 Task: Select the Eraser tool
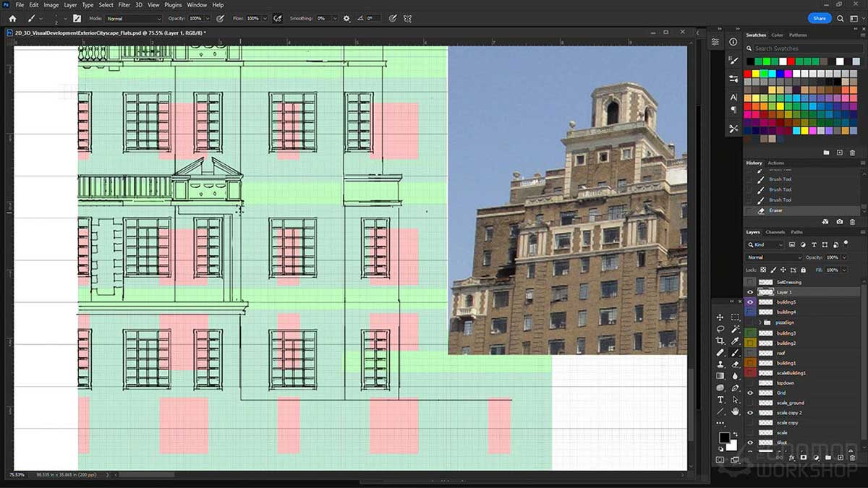735,364
